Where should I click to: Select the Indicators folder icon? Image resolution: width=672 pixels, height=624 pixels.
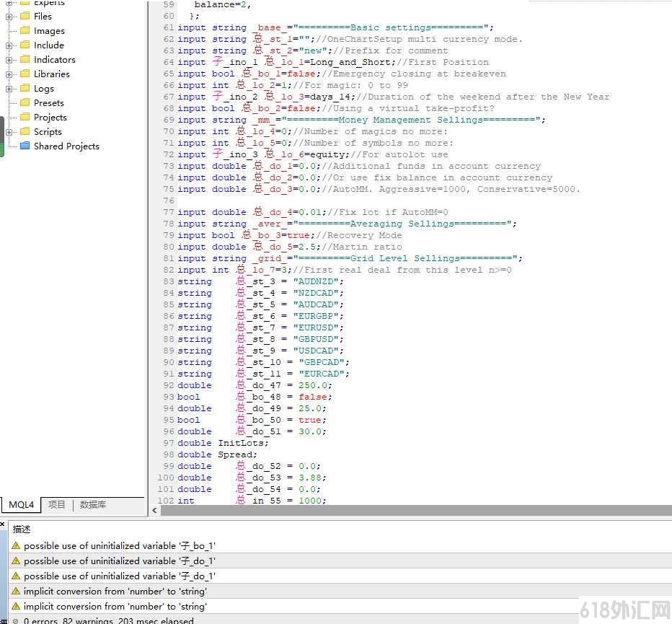[x=25, y=59]
